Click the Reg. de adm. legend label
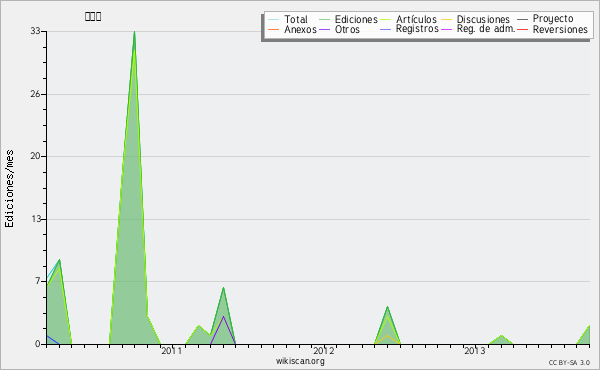Image resolution: width=600 pixels, height=370 pixels. click(486, 29)
